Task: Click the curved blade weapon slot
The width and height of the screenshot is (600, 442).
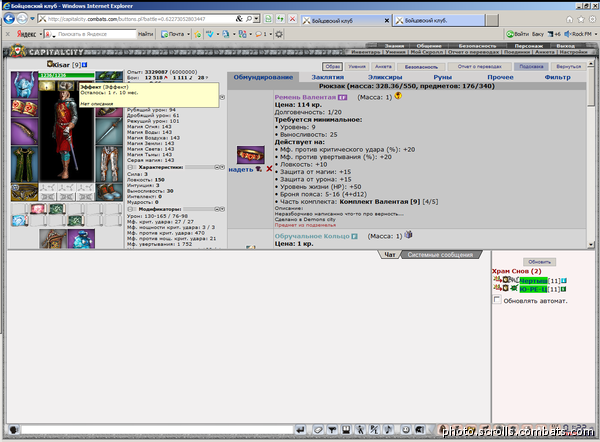Action: [x=24, y=131]
